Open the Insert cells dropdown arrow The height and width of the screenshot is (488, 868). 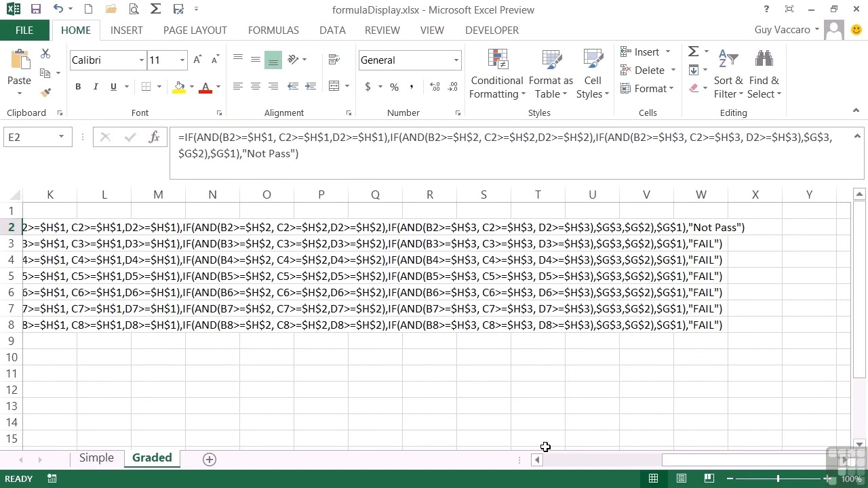pyautogui.click(x=667, y=52)
